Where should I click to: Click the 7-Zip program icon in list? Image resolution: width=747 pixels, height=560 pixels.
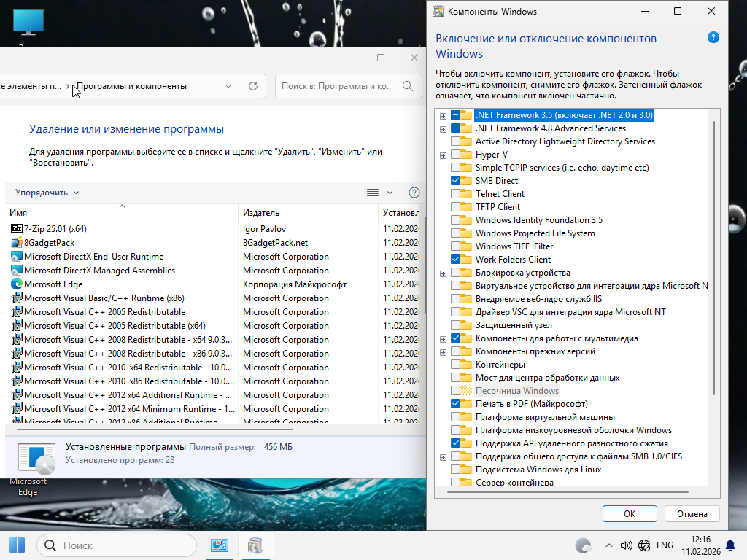(x=18, y=229)
